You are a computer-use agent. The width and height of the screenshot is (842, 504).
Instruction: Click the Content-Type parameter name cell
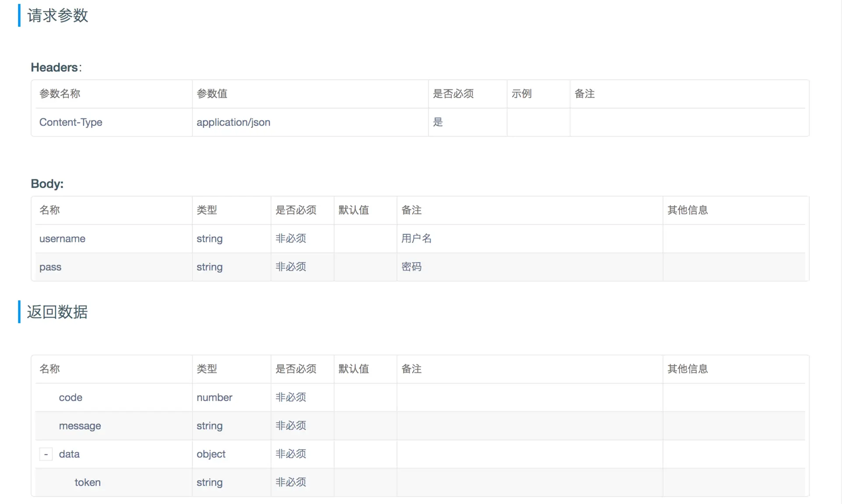[x=71, y=122]
